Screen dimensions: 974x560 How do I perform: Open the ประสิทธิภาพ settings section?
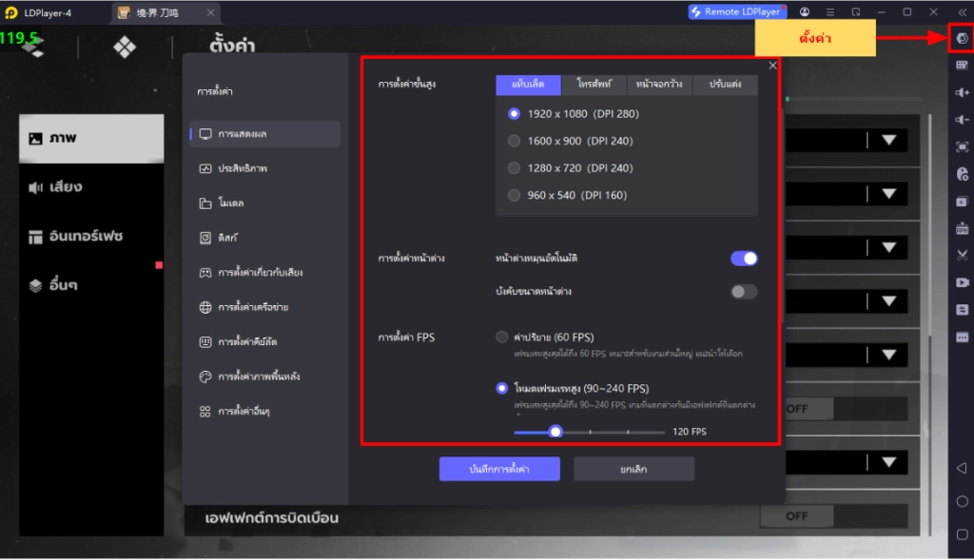point(242,168)
